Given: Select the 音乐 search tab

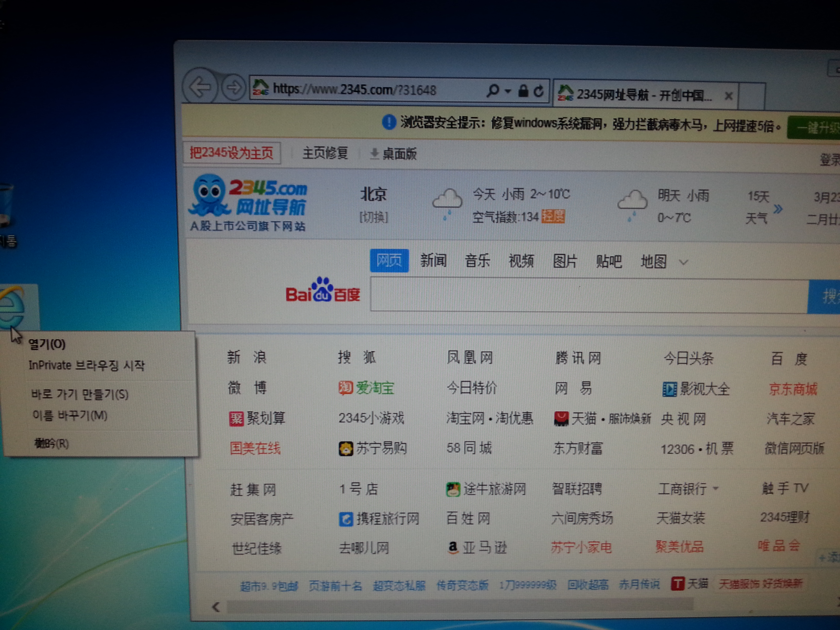Looking at the screenshot, I should [477, 261].
